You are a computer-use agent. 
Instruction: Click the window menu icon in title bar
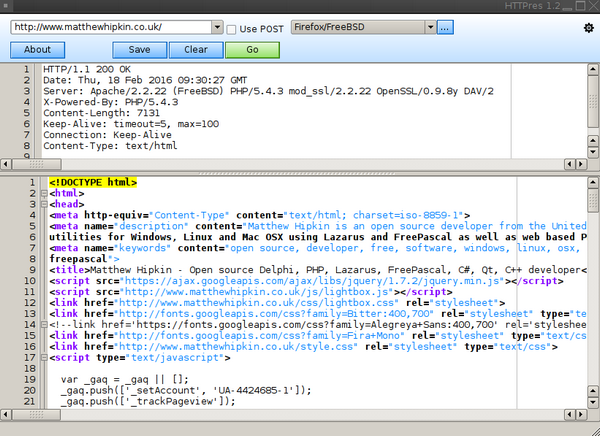tap(5, 6)
